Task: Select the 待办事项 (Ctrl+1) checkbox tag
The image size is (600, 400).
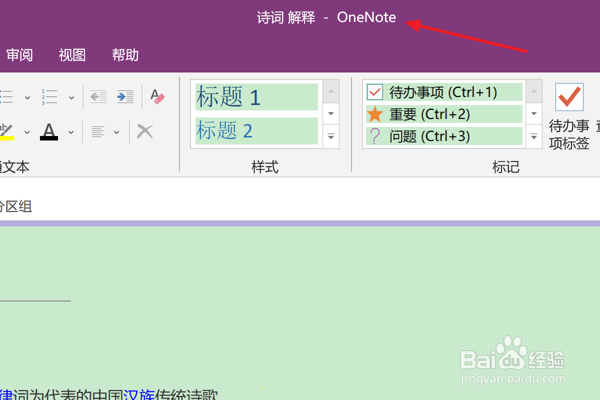Action: [444, 92]
